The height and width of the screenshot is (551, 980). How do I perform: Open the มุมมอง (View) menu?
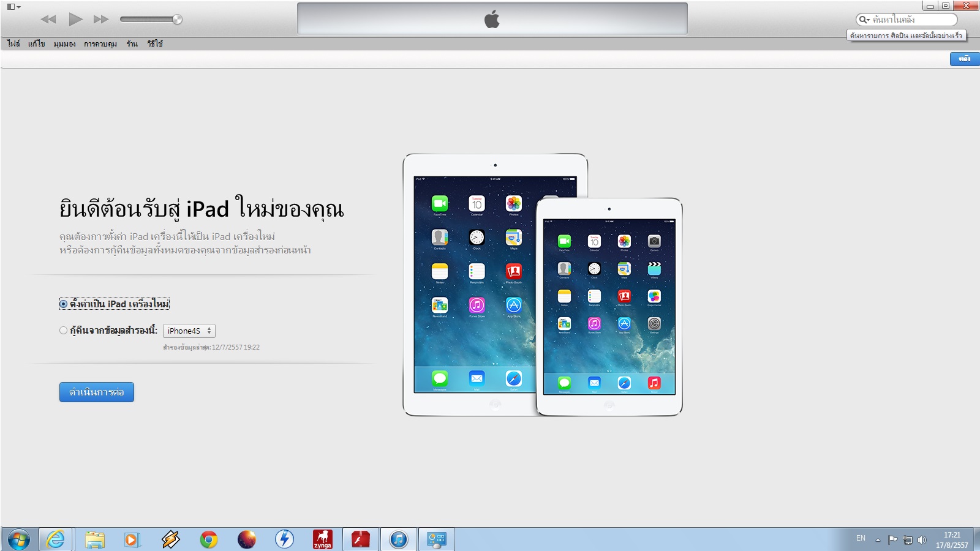pos(64,43)
